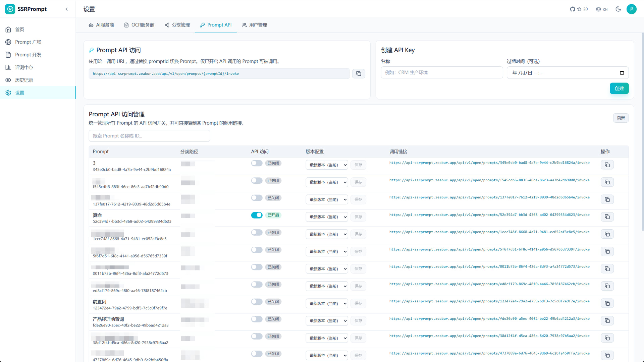Open version dropdown for 算命 prompt
644x362 pixels.
[327, 217]
